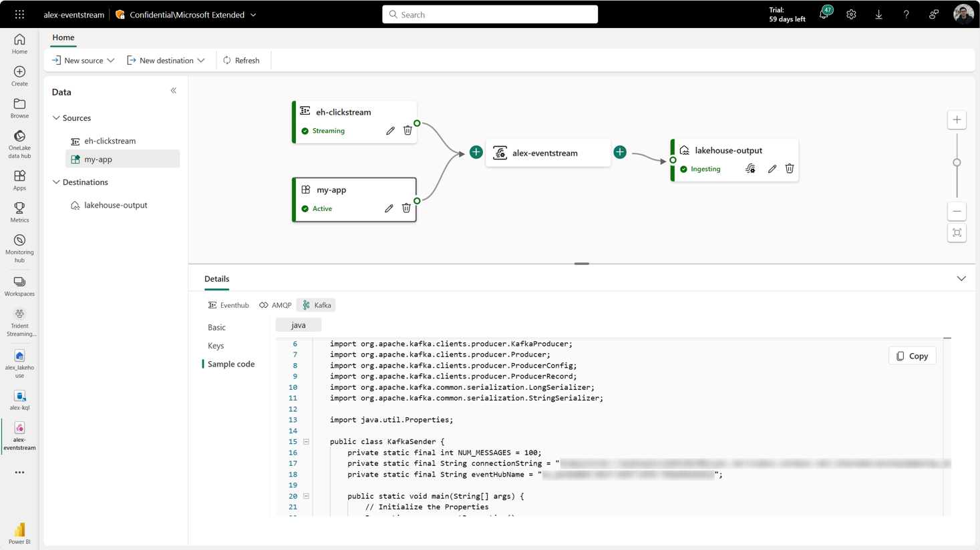Open the Power BI experience switcher
Screen dimensions: 980x550
click(x=19, y=533)
